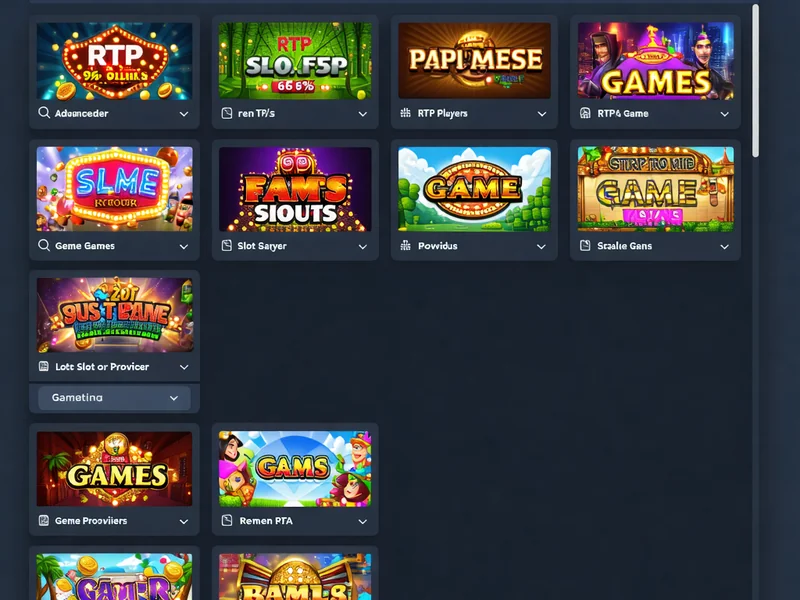Expand the Sraalie Gans card chevron
Screen dimensions: 800x600
pyautogui.click(x=724, y=246)
